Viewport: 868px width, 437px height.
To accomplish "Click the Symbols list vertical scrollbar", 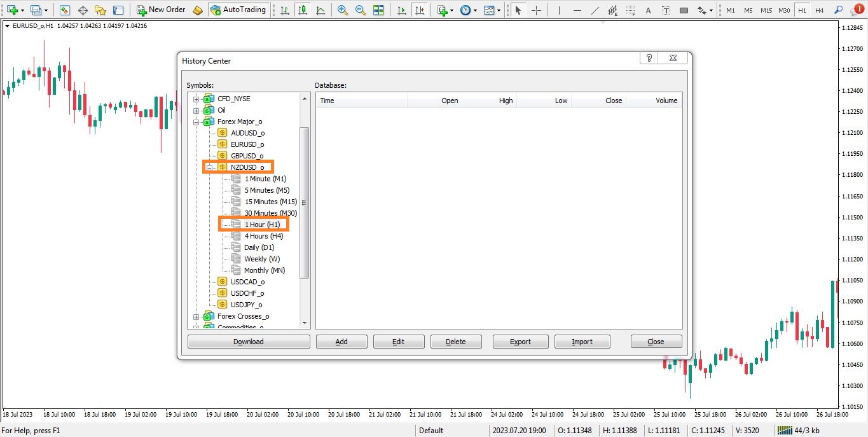I will [x=304, y=202].
